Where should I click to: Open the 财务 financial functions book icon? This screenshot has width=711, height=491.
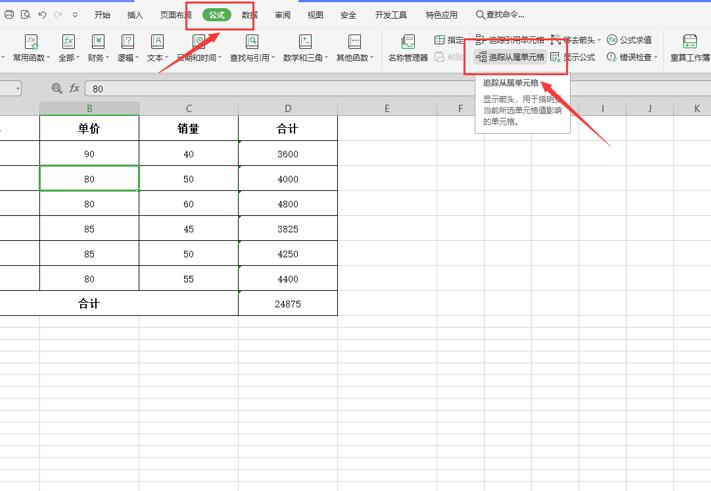tap(98, 42)
